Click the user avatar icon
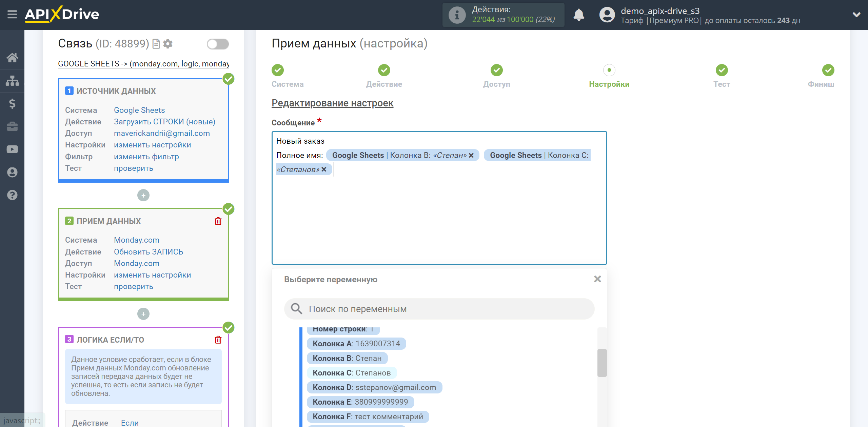The image size is (868, 427). click(607, 15)
